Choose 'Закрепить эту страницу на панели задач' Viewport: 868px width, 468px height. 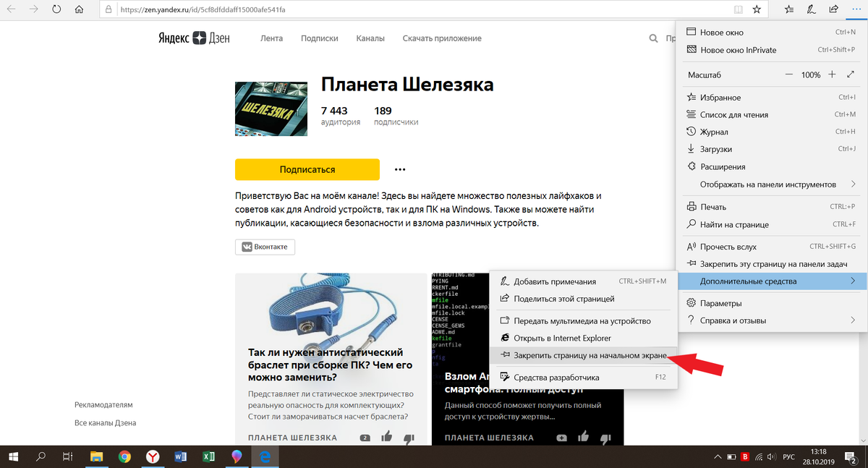[x=771, y=264]
